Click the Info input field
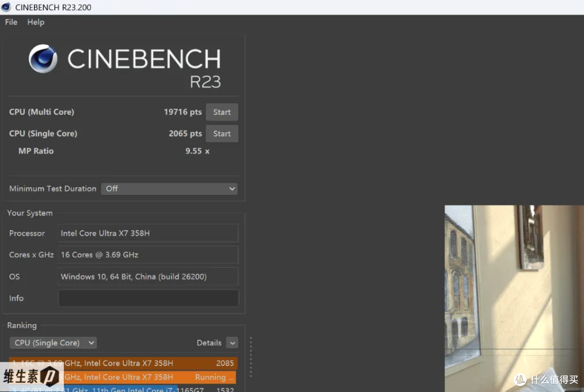 click(x=148, y=298)
